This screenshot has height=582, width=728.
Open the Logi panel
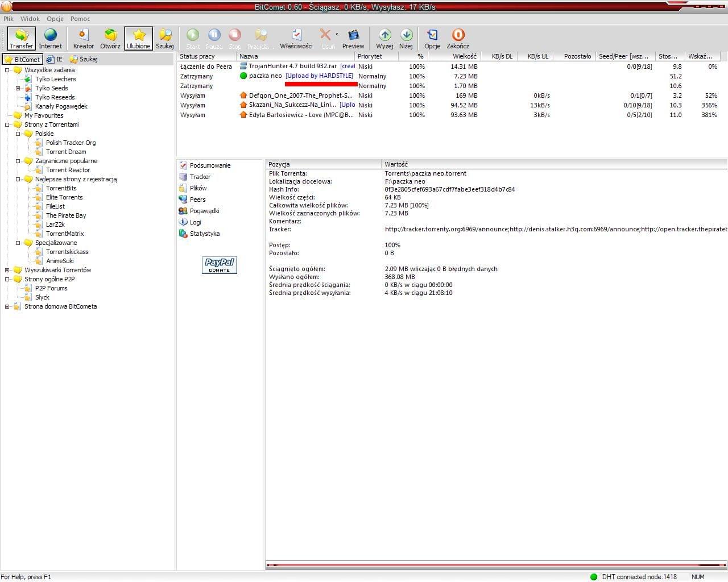pyautogui.click(x=190, y=222)
